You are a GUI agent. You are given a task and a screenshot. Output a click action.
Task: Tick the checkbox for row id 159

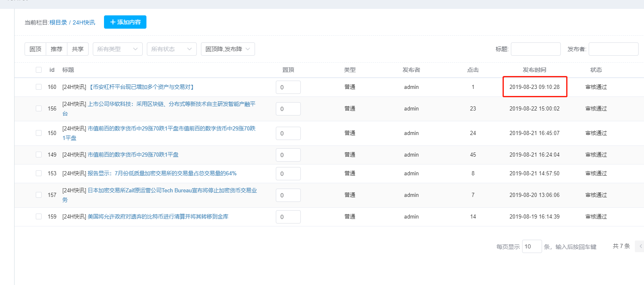pos(39,216)
